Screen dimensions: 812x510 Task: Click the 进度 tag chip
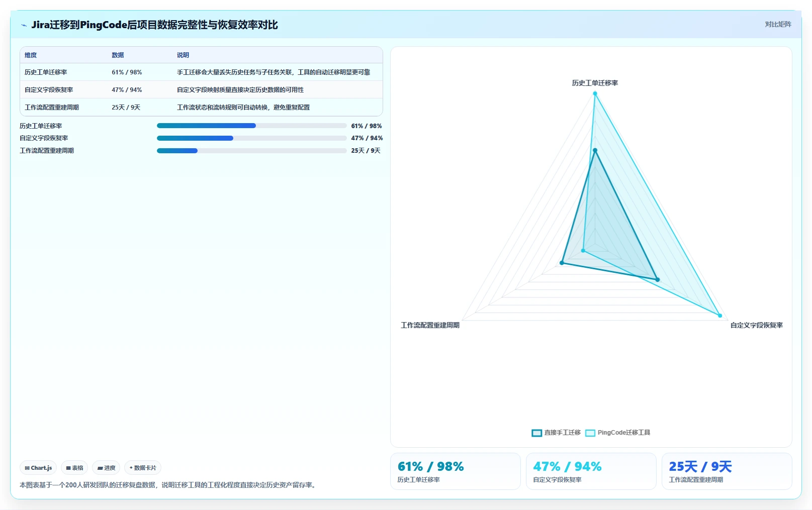point(106,468)
